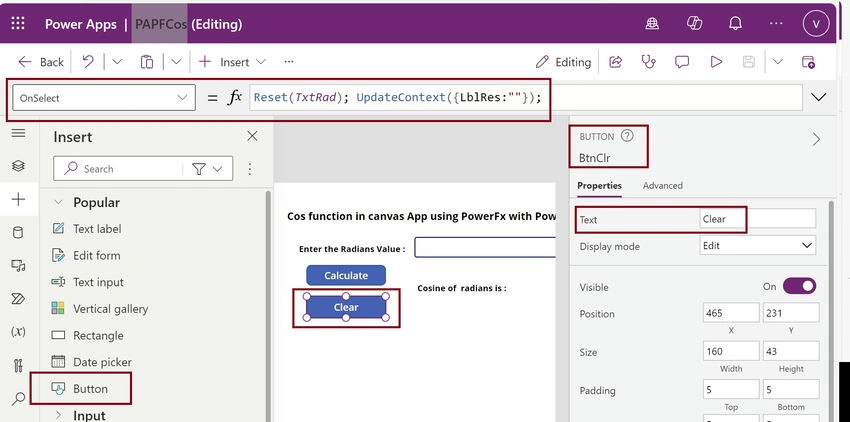Open the Paste dropdown arrow
This screenshot has width=850, height=422.
click(176, 62)
